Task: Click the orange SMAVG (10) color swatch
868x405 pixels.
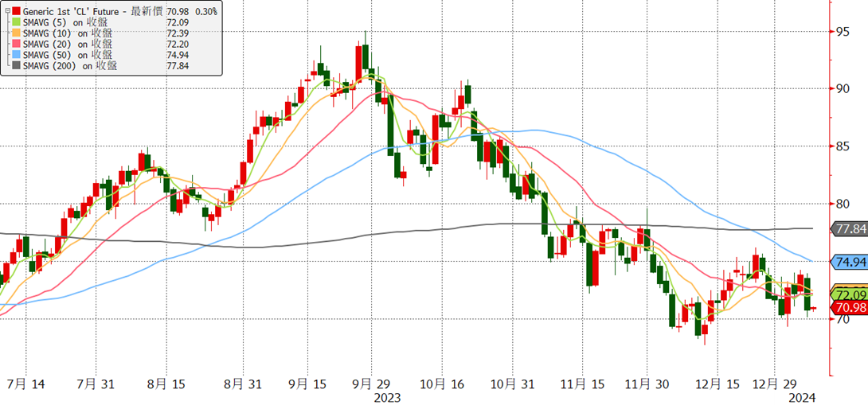Action: [x=16, y=33]
